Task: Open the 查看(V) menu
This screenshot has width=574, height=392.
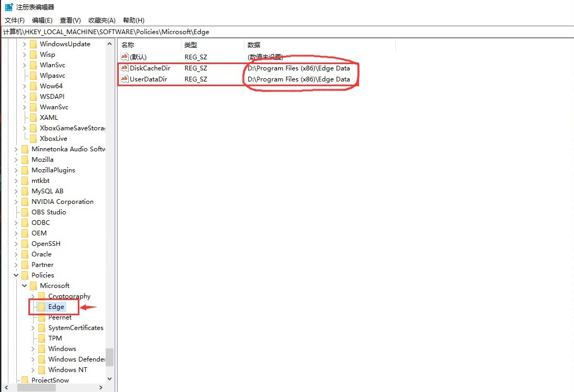Action: point(70,20)
